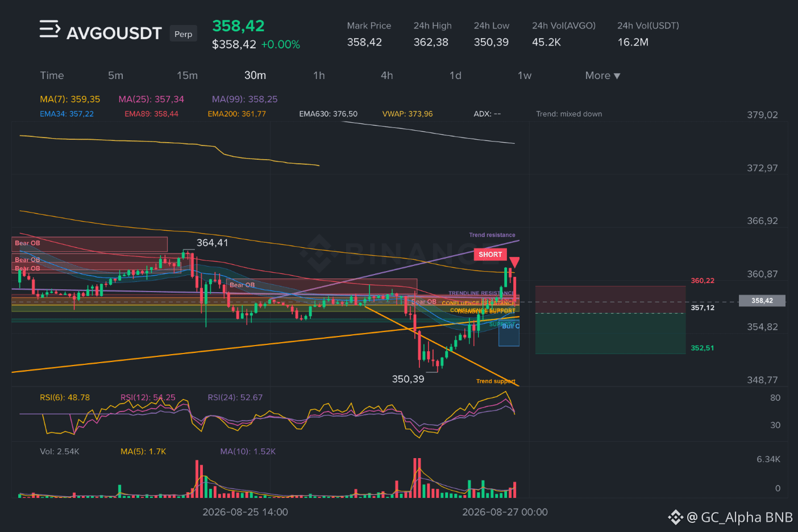Click the 2026-08-25 14:00 time axis label
798x532 pixels.
tap(245, 512)
